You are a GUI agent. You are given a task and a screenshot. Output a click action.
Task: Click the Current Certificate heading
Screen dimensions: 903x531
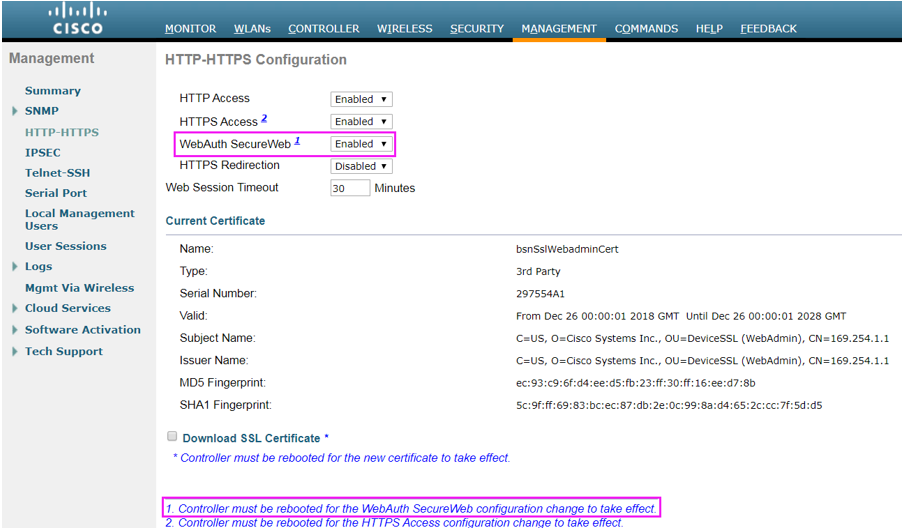215,221
